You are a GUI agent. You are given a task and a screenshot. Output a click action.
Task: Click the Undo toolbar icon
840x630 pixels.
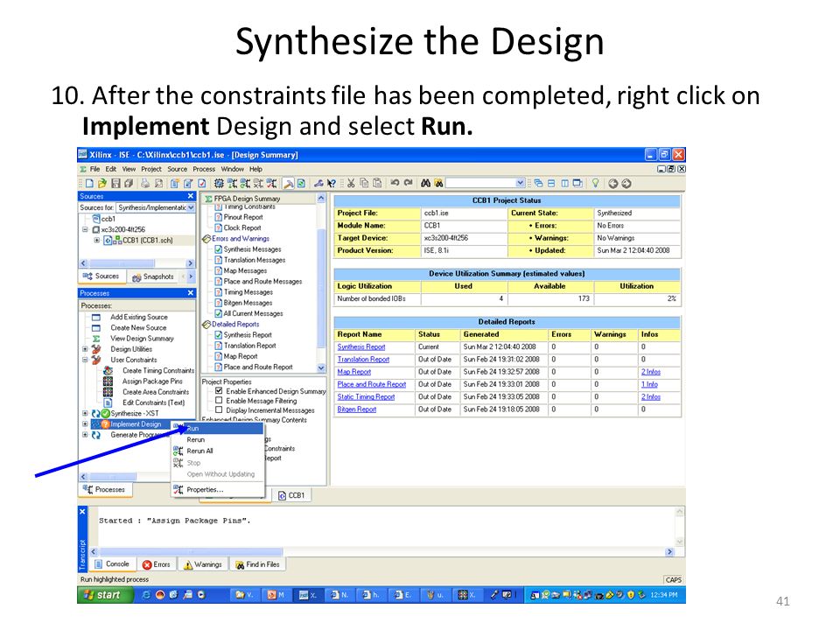point(395,183)
